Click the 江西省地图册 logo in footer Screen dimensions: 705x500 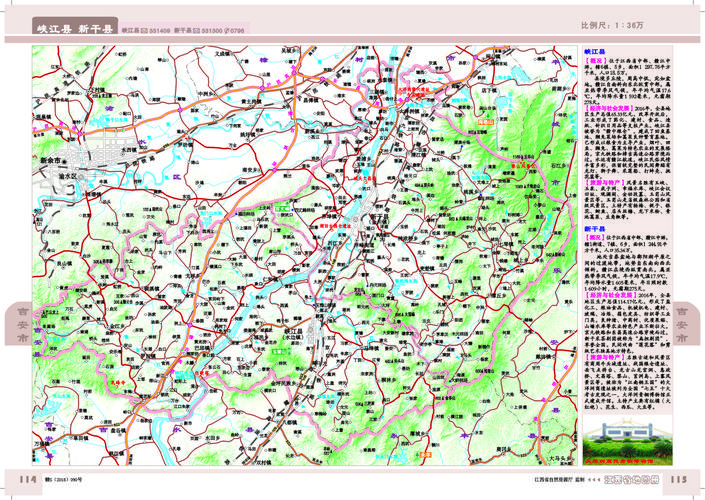pos(634,480)
